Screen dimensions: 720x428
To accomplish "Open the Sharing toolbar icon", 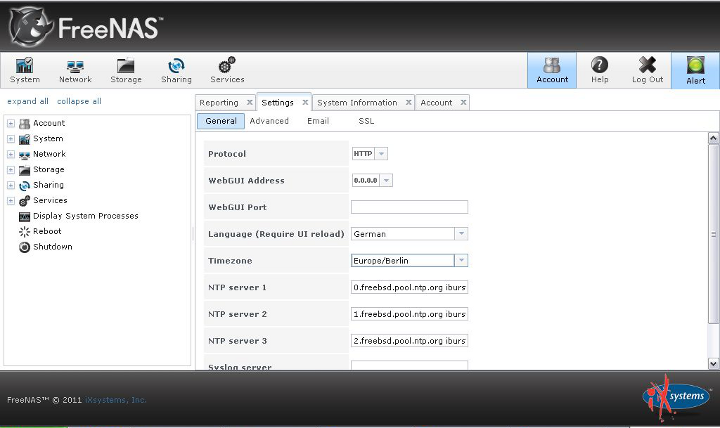I will 176,70.
